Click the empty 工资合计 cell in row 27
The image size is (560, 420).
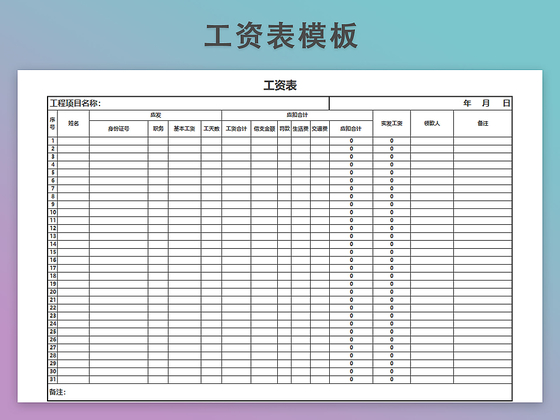tap(236, 348)
